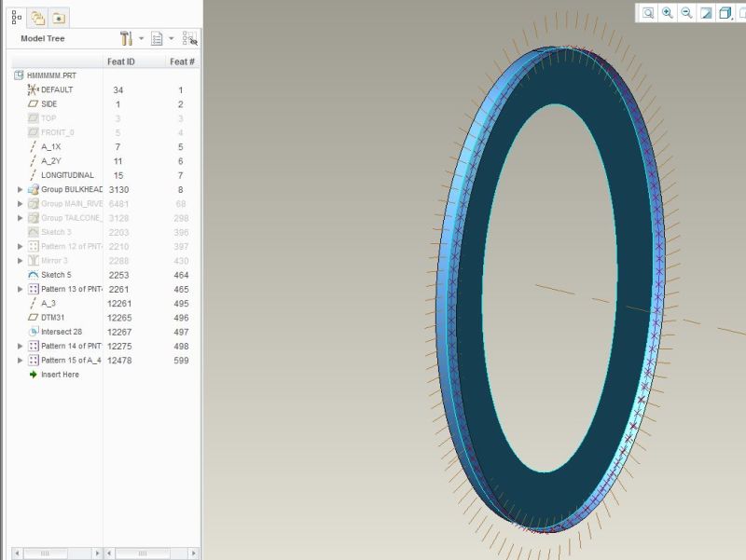The image size is (746, 560).
Task: Expand Group BULKHEAD node
Action: pos(20,189)
